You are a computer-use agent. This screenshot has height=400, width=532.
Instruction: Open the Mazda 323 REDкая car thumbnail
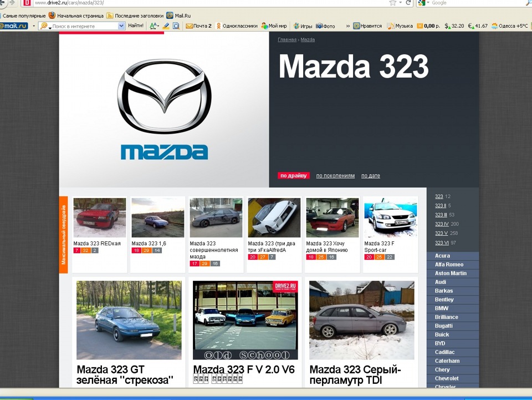(100, 217)
